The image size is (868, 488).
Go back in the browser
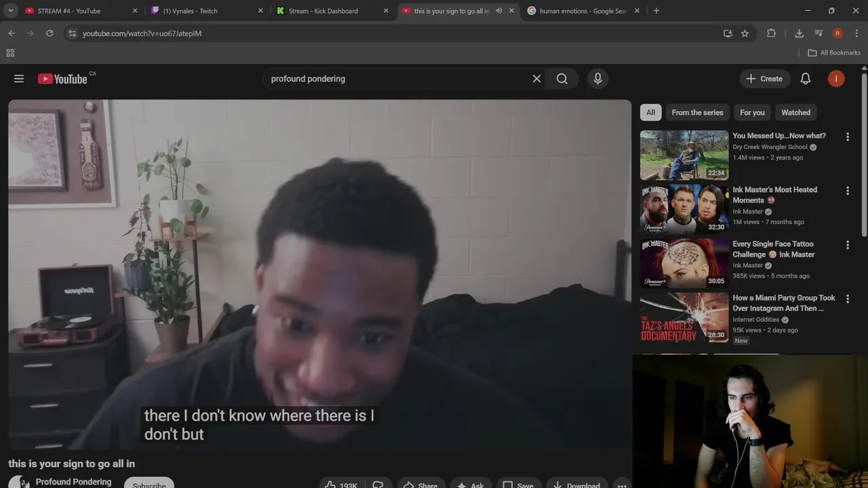12,33
